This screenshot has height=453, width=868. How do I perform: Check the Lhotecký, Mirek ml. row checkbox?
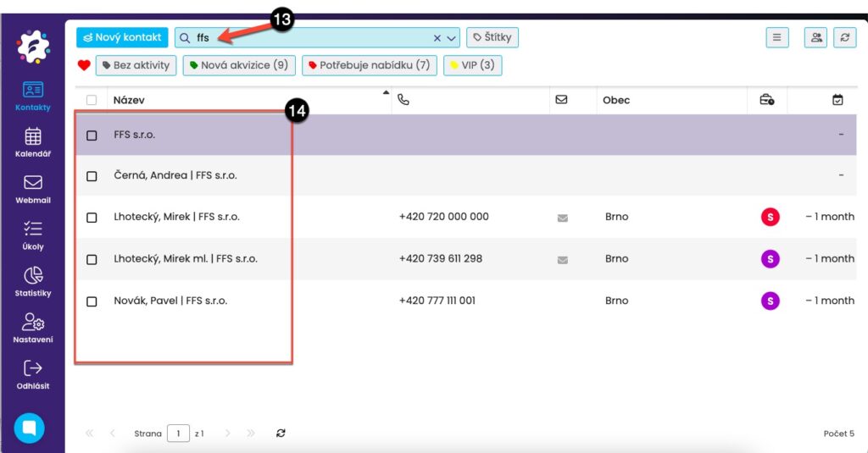tap(92, 259)
